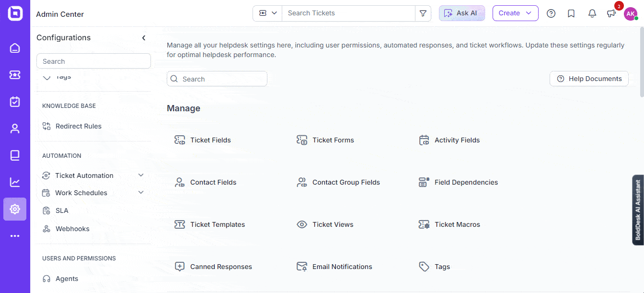Viewport: 644px width, 293px height.
Task: Open the Field Dependencies link
Action: tap(466, 182)
